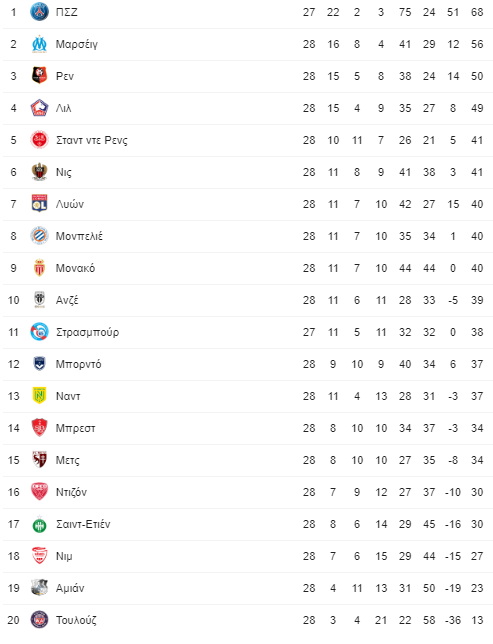Select the Ναντ yellow badge icon

coord(39,396)
